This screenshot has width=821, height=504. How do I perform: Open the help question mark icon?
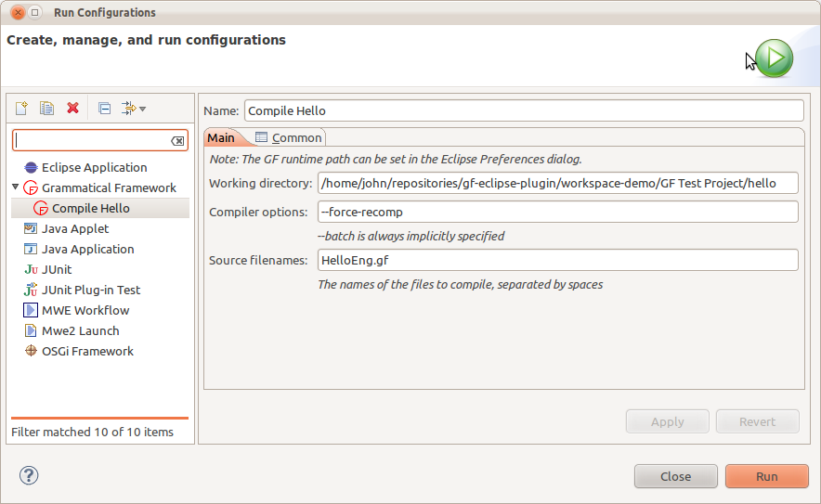(28, 475)
